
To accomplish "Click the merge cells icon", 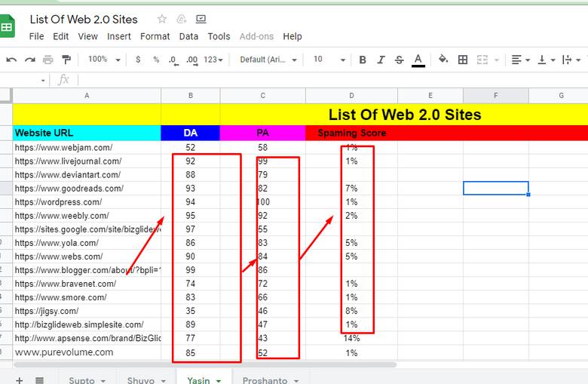I will click(x=482, y=60).
